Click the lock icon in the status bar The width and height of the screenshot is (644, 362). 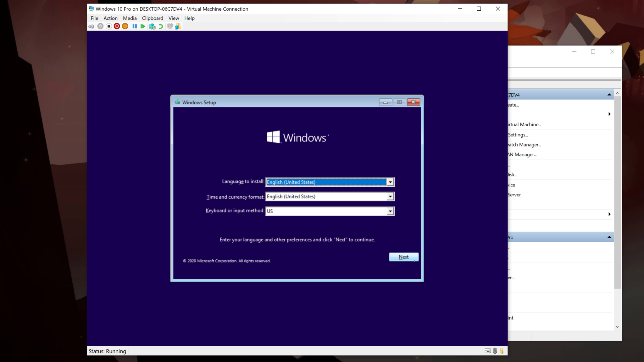pos(502,351)
